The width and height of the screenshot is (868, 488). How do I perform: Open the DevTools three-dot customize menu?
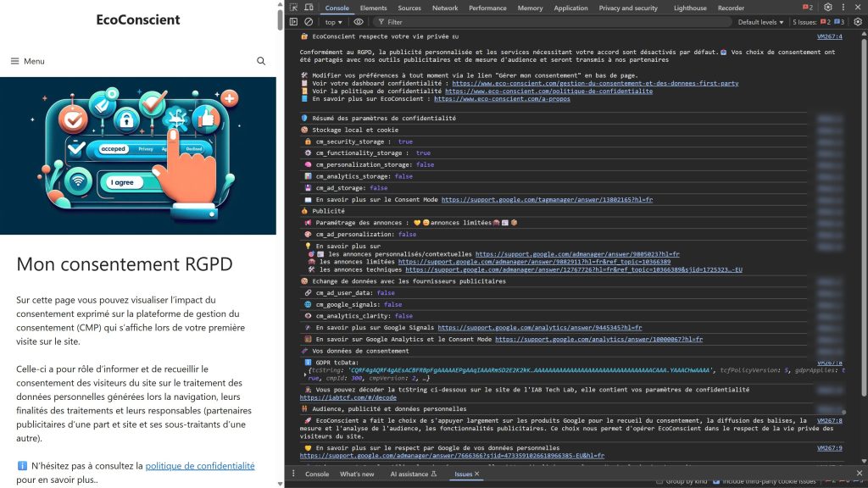click(x=843, y=8)
